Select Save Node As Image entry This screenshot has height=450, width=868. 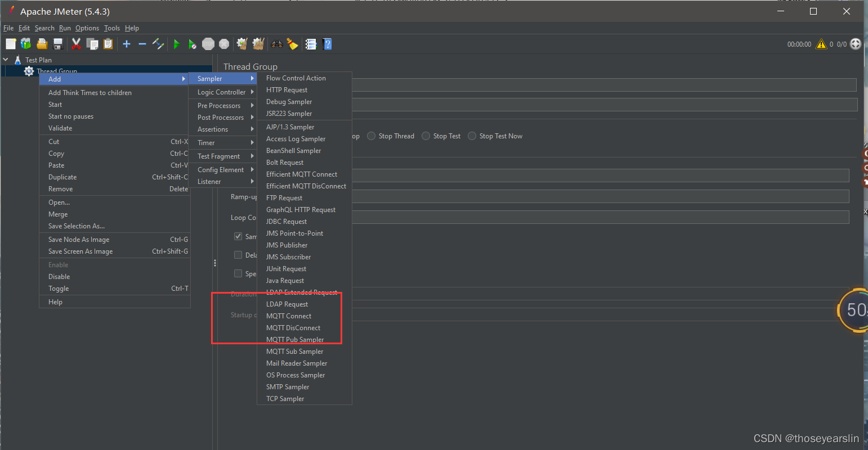pyautogui.click(x=115, y=240)
